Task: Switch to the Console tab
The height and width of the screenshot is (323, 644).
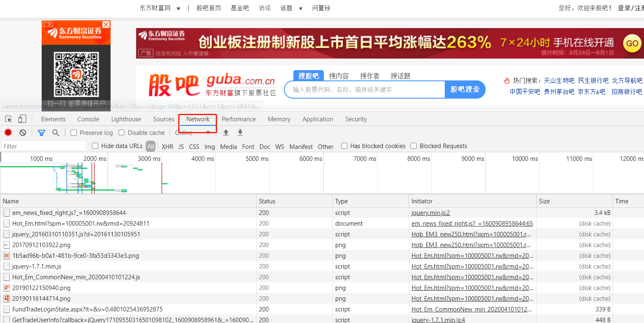Action: click(88, 119)
